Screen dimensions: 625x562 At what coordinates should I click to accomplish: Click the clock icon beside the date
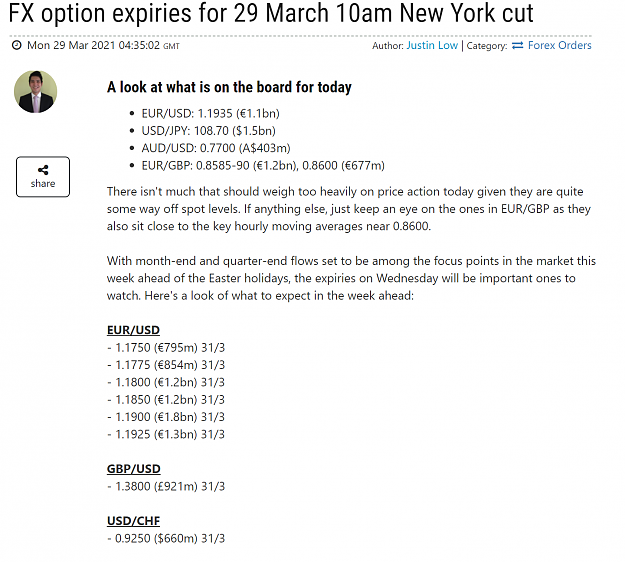tap(16, 45)
